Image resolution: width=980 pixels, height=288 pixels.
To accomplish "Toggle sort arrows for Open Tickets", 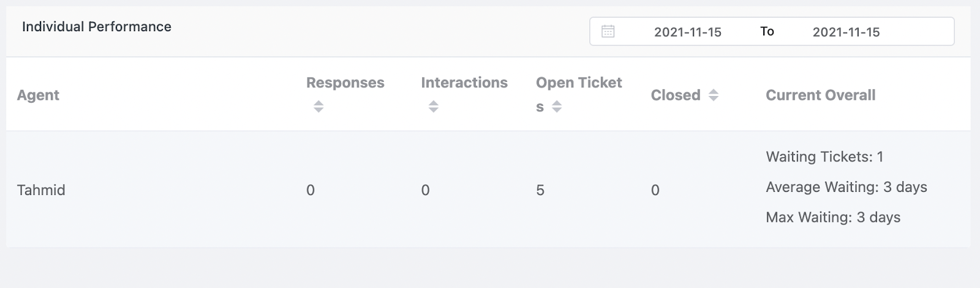I will 556,106.
